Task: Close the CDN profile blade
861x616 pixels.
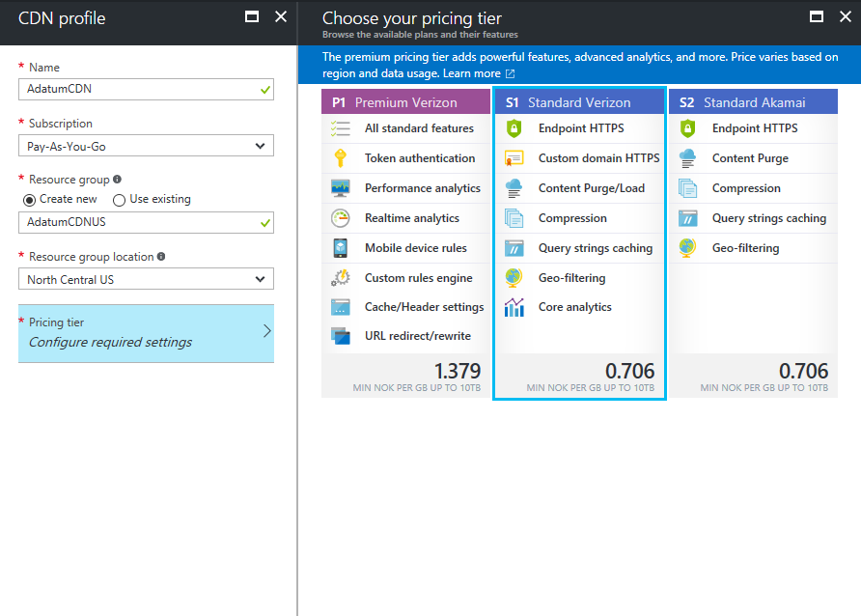Action: [281, 17]
